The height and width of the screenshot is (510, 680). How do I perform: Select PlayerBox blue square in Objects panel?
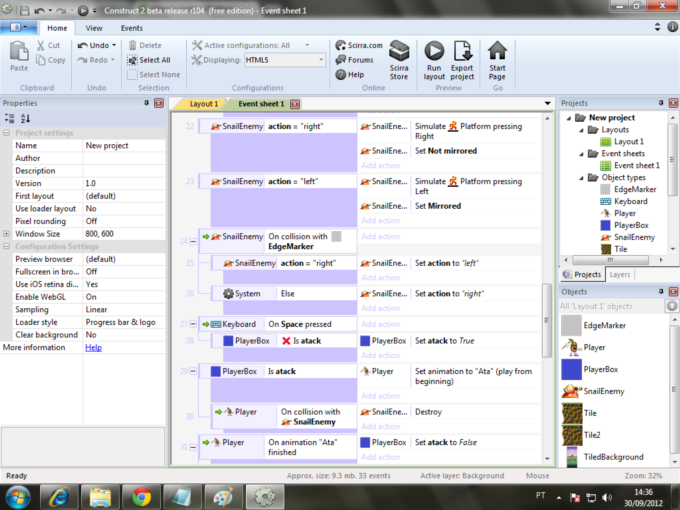(x=572, y=369)
